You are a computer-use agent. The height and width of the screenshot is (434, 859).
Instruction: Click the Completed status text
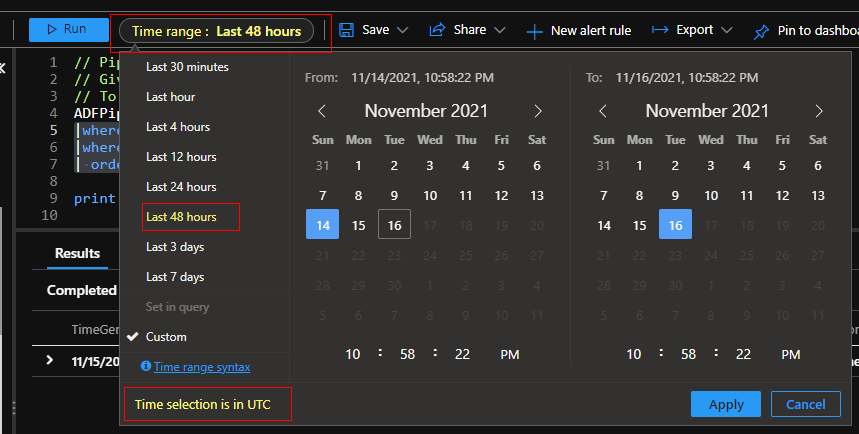pos(82,290)
